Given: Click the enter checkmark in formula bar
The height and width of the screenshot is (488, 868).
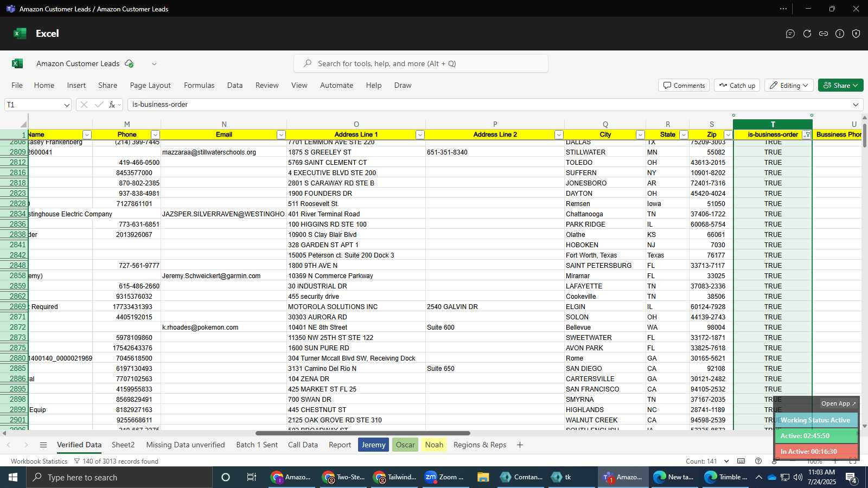Looking at the screenshot, I should (99, 105).
